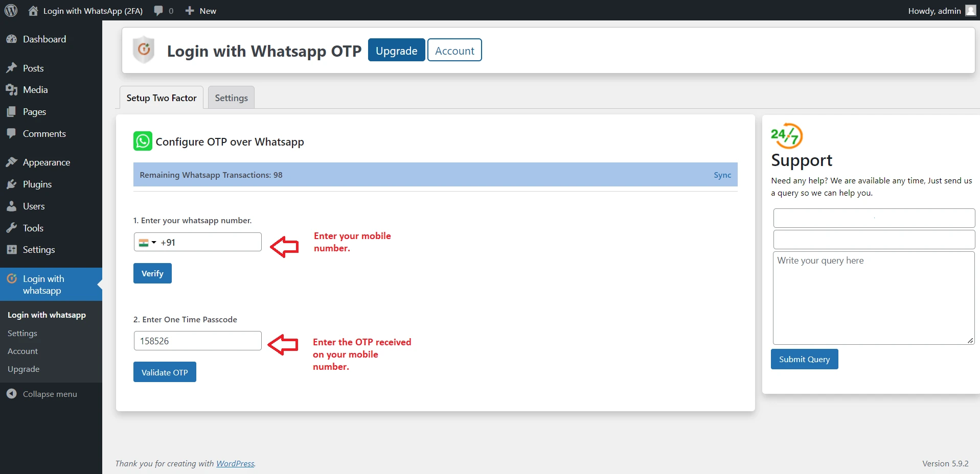
Task: Open the admin user avatar
Action: 970,11
